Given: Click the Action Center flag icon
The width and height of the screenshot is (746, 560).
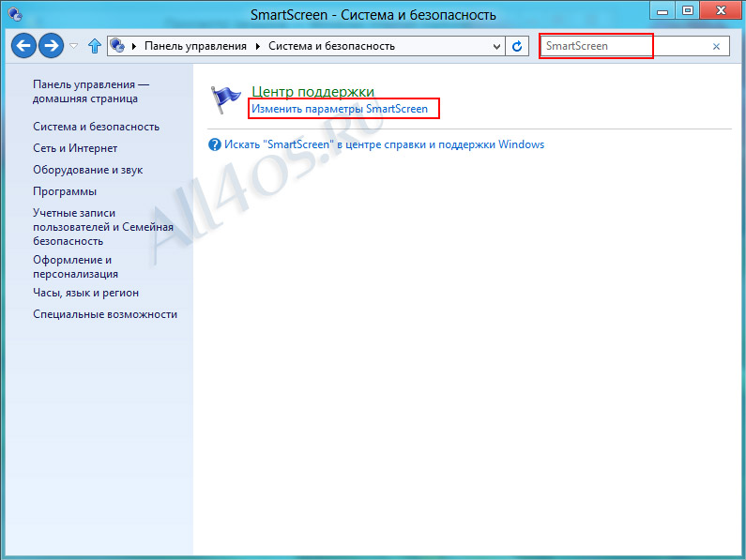Looking at the screenshot, I should tap(225, 99).
